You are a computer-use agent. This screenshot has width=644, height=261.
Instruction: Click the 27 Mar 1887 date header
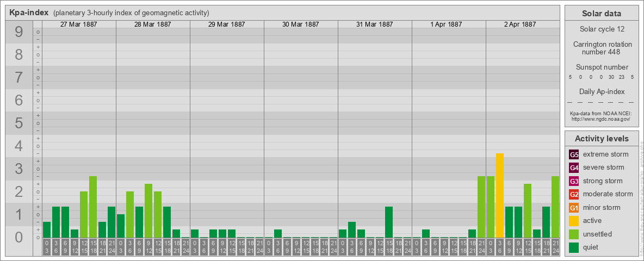tap(79, 24)
